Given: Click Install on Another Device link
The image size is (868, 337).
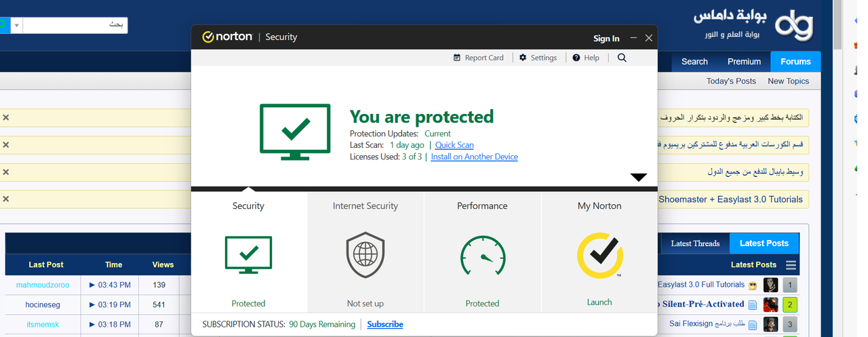Looking at the screenshot, I should pos(474,157).
